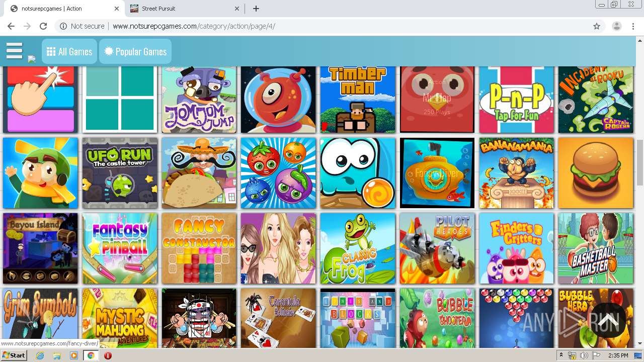Click the All Games button
This screenshot has height=362, width=644.
[69, 52]
